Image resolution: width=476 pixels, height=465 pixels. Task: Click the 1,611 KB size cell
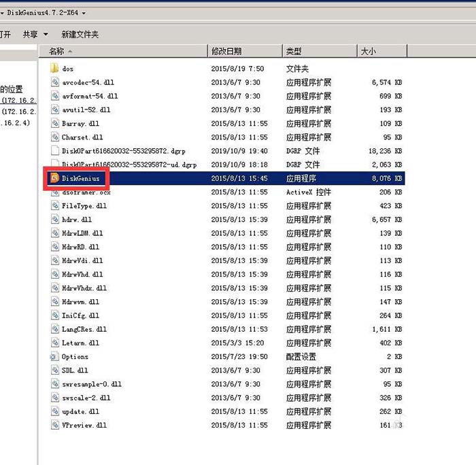[387, 329]
